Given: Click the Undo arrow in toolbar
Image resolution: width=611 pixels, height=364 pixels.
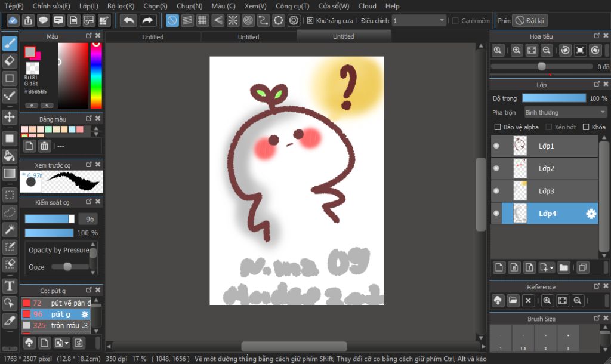Looking at the screenshot, I should (x=129, y=21).
